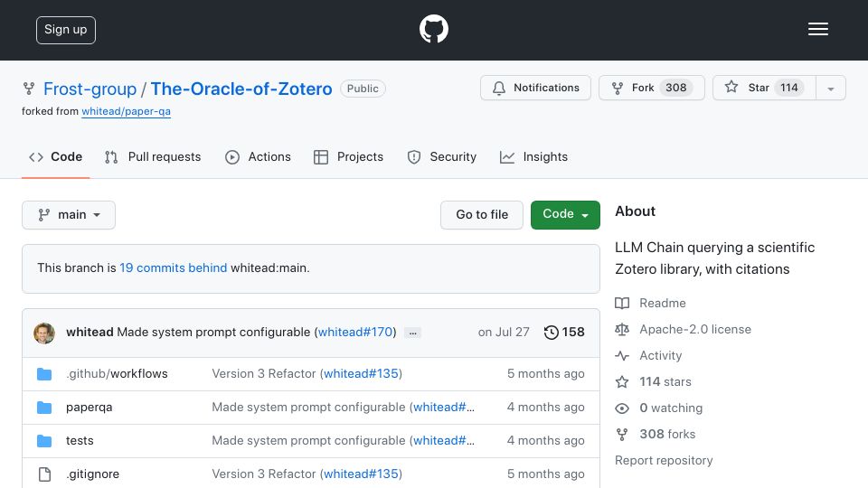Open the Activity link

[x=660, y=356]
